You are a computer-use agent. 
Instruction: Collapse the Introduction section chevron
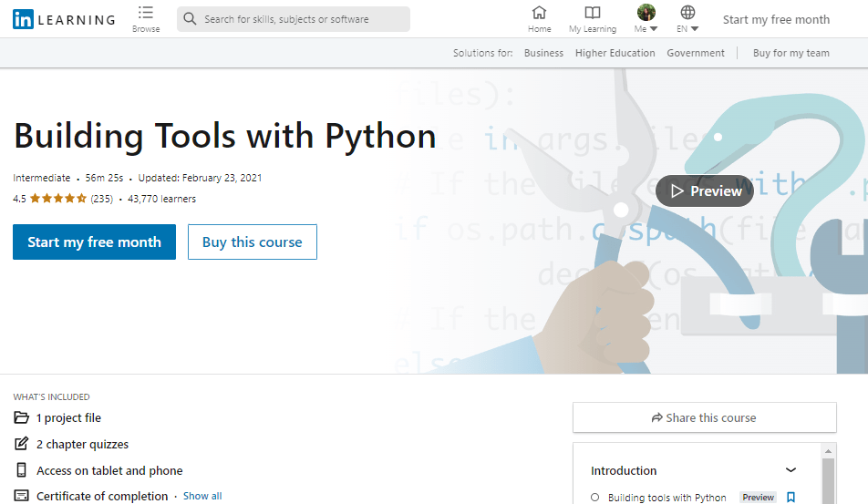click(791, 470)
